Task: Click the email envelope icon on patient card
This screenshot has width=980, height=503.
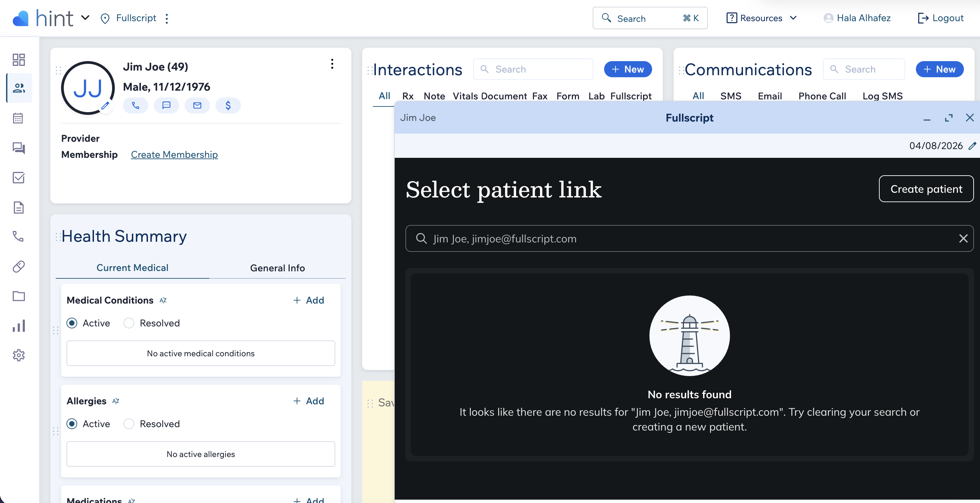Action: tap(197, 105)
